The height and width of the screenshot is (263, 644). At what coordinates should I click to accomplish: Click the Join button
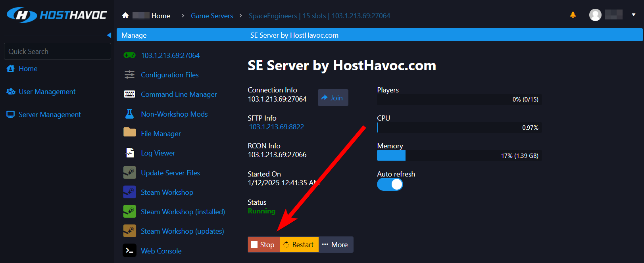coord(333,98)
